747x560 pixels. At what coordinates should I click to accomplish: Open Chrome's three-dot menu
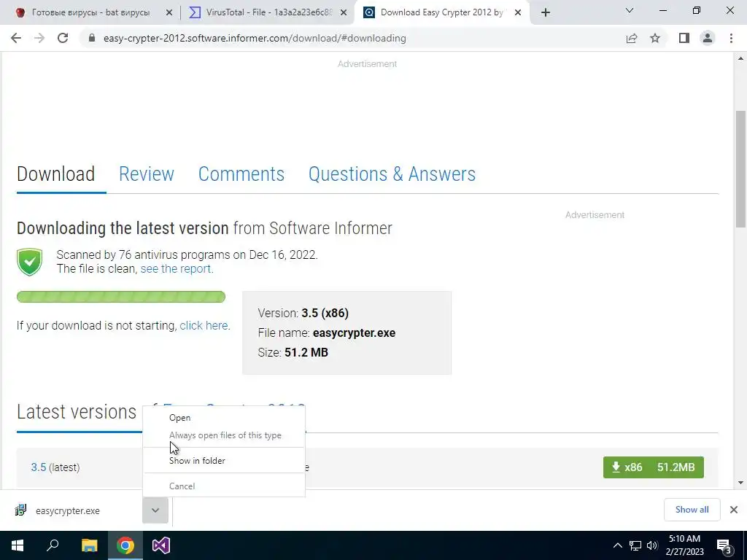click(731, 38)
